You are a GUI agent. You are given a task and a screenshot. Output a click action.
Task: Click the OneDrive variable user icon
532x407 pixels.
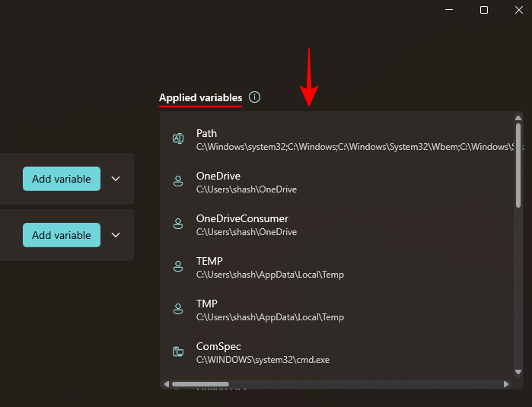[x=178, y=181]
